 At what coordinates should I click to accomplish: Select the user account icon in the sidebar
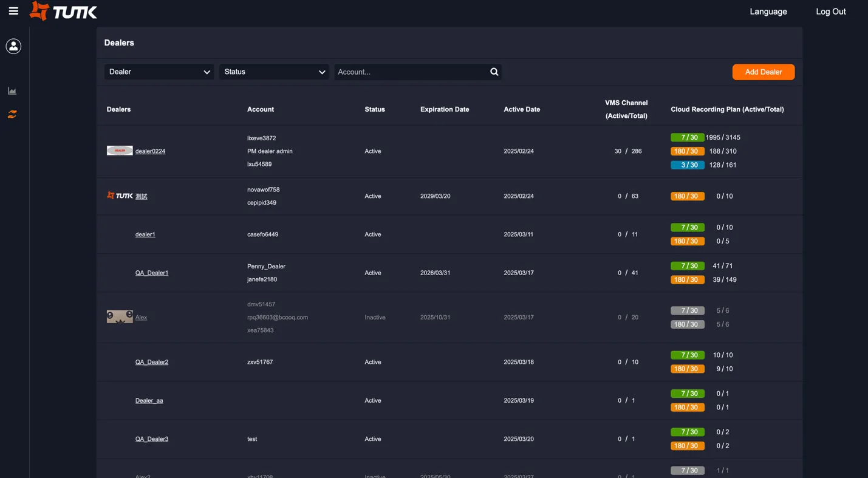pyautogui.click(x=13, y=46)
